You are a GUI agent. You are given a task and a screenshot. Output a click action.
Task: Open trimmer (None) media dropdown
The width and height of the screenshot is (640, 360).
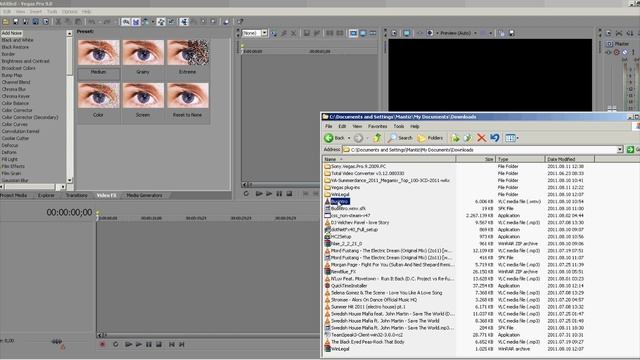[x=264, y=33]
